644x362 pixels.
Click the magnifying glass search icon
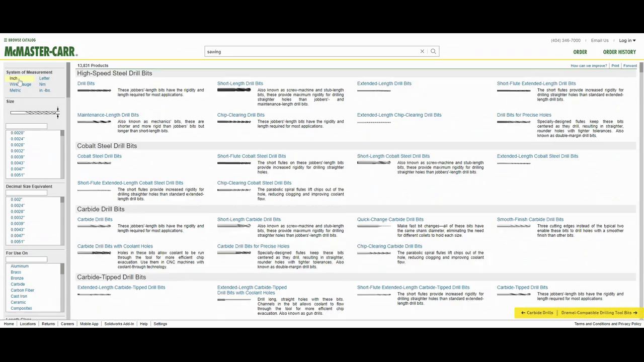(433, 51)
